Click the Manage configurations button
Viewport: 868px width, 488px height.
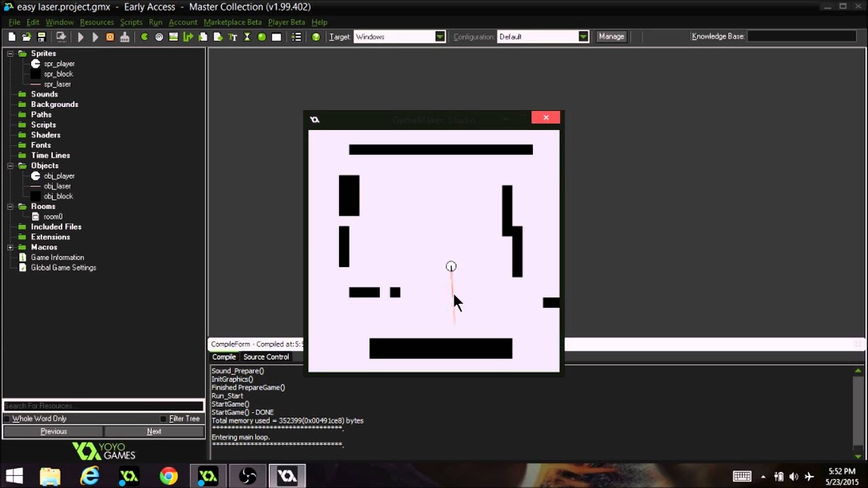pos(611,37)
